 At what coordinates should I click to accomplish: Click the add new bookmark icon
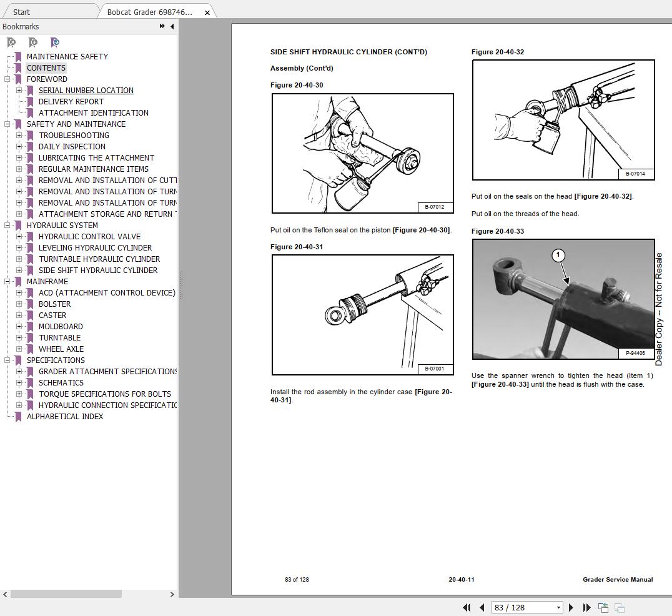[x=33, y=42]
